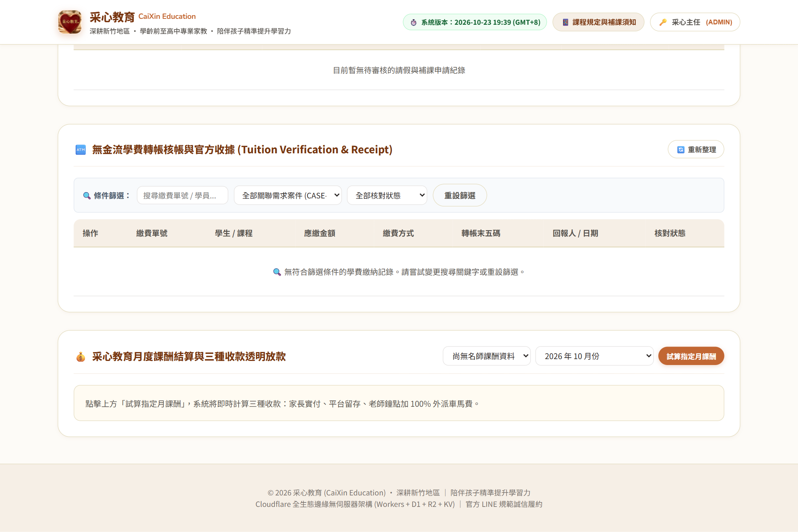Click the © 2026 采心教育 footer line
Image resolution: width=798 pixels, height=532 pixels.
tap(399, 493)
